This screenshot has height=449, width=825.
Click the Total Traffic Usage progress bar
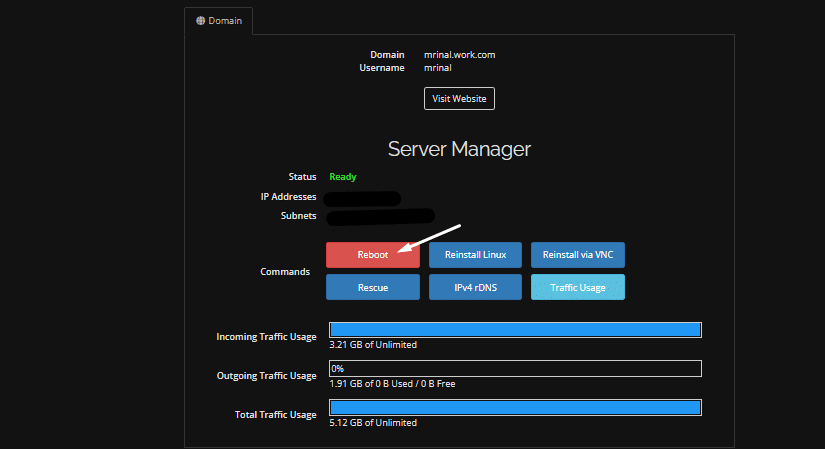coord(515,408)
